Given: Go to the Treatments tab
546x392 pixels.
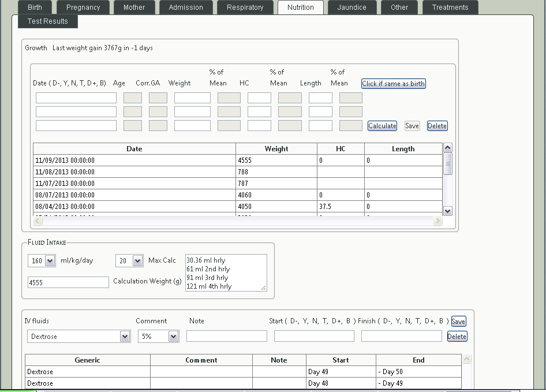Looking at the screenshot, I should pyautogui.click(x=450, y=8).
